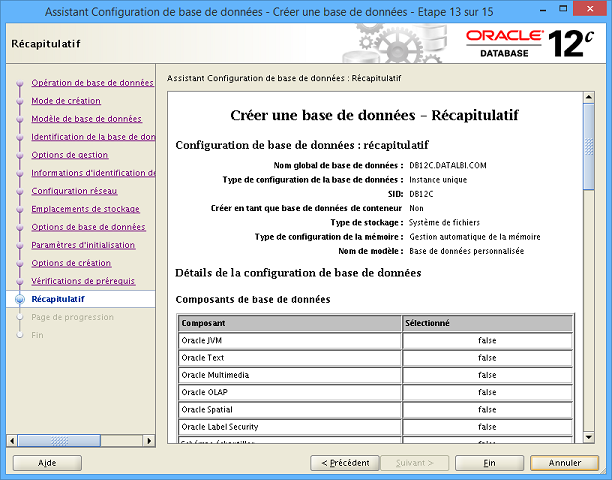
Task: Click the Oracle Multimedia row
Action: coord(375,375)
